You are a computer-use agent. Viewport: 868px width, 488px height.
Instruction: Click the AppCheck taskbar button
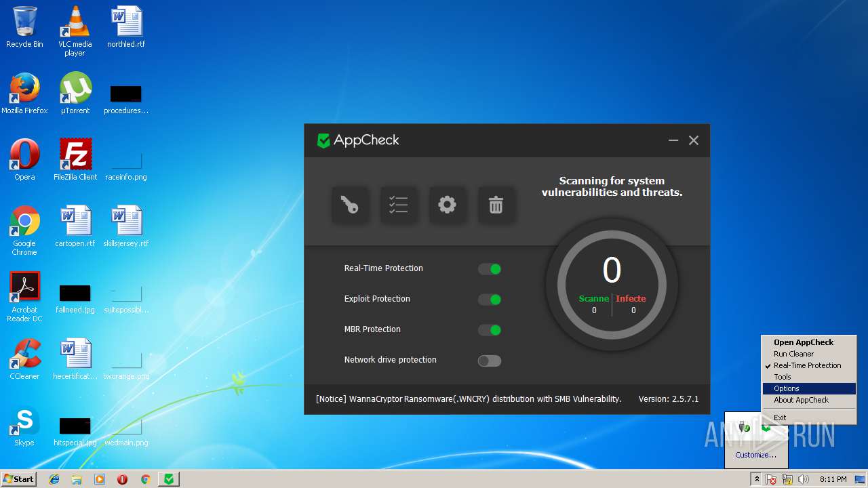(x=169, y=479)
